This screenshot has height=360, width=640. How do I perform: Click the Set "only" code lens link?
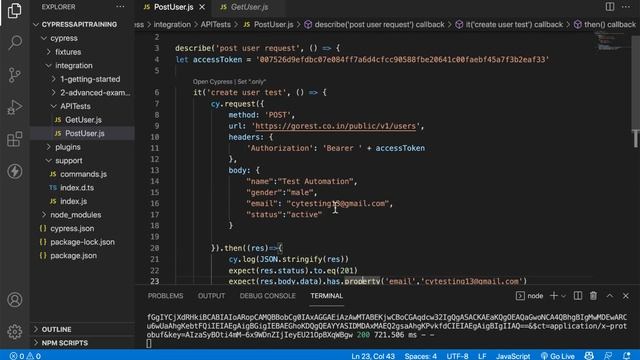click(x=252, y=82)
